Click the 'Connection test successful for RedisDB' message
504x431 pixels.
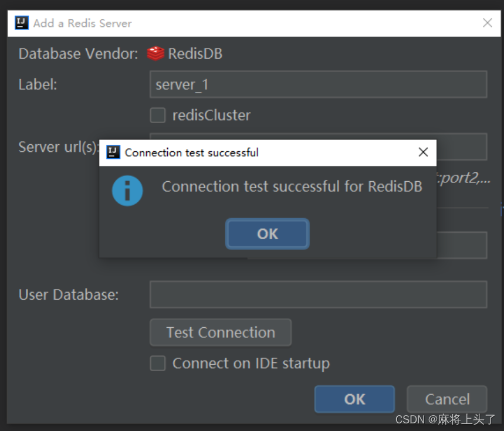pos(292,186)
